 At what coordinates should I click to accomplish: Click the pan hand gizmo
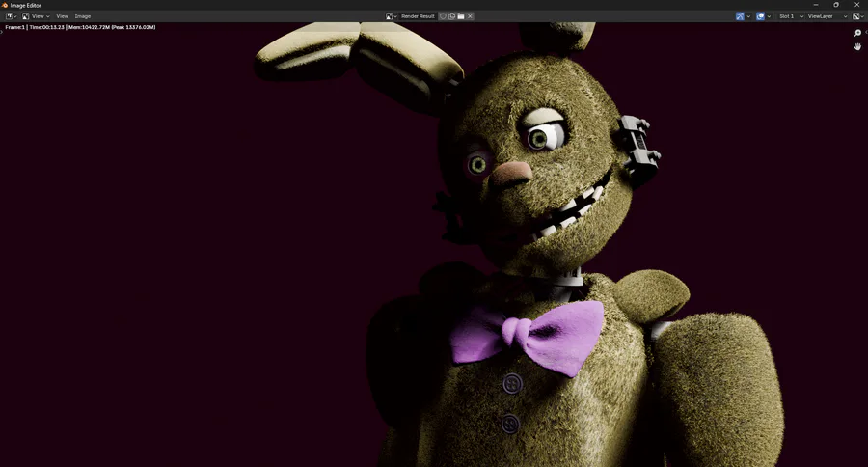point(857,46)
